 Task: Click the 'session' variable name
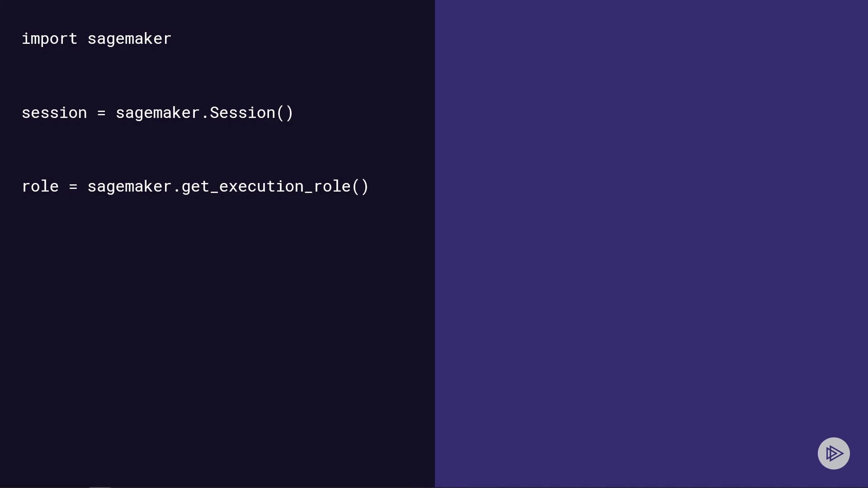click(x=54, y=113)
